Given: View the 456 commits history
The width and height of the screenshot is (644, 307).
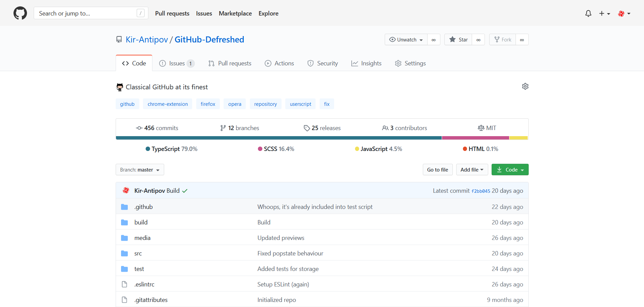Looking at the screenshot, I should click(157, 128).
